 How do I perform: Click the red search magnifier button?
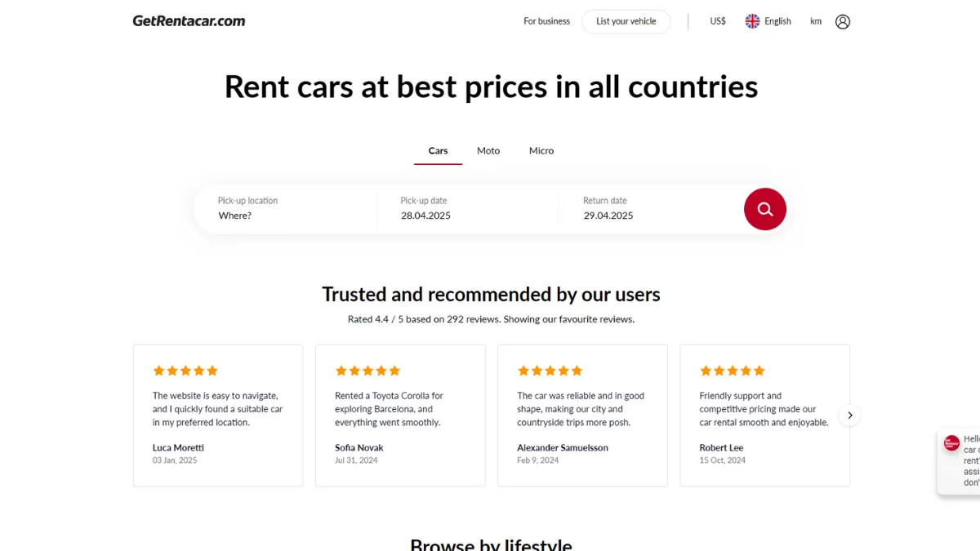pos(765,209)
